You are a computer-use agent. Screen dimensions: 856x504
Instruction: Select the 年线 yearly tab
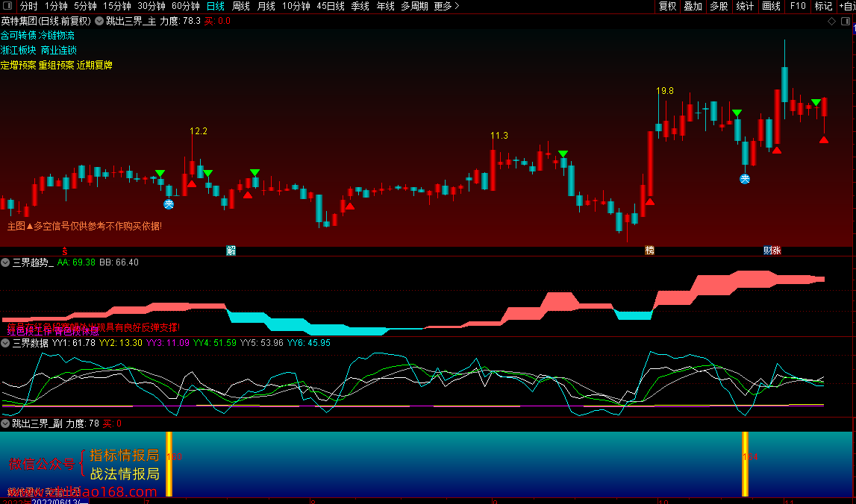pyautogui.click(x=385, y=6)
